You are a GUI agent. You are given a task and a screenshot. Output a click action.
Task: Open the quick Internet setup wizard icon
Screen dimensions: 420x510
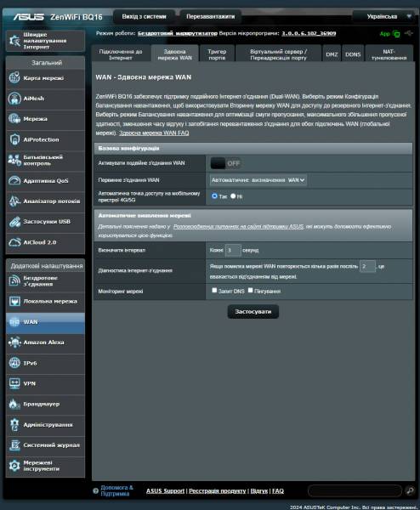(x=14, y=41)
